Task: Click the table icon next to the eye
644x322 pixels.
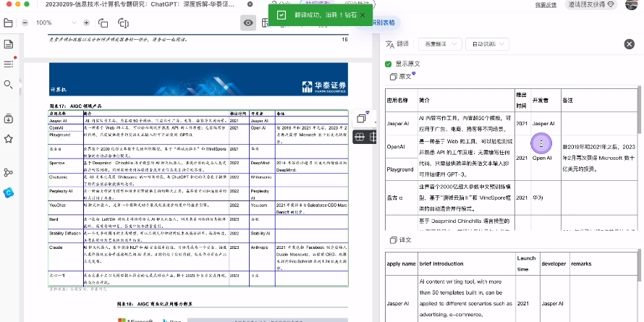Action: pos(265,22)
